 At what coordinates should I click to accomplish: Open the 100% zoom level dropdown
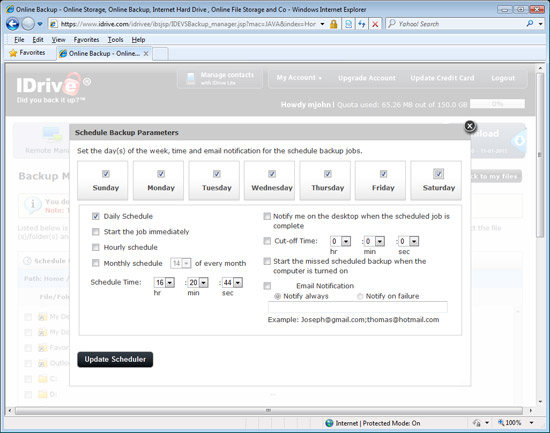[x=532, y=423]
